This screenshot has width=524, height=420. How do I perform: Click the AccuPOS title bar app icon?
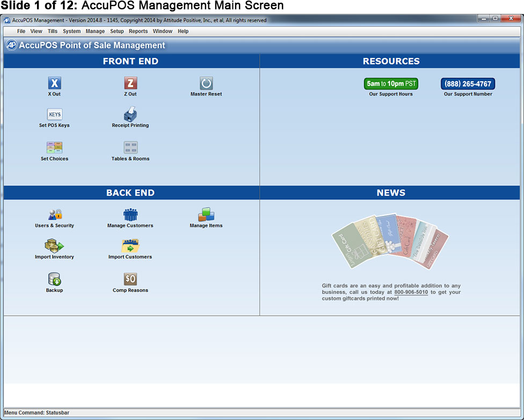pos(6,20)
